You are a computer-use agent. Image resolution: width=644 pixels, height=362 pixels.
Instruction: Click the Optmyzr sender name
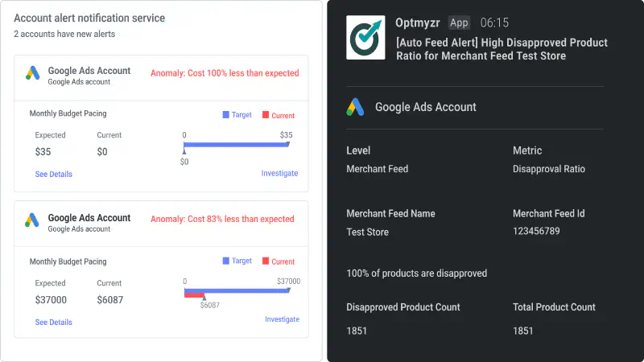[417, 23]
